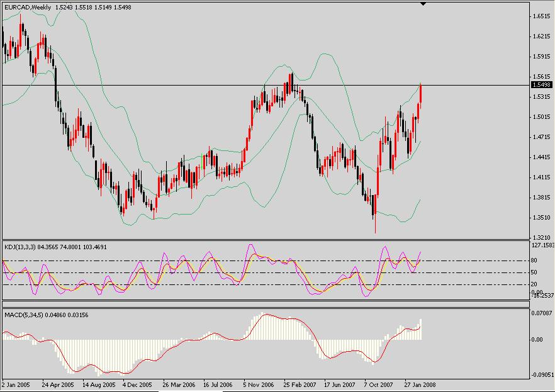This screenshot has width=555, height=392.
Task: Click the 1.3210 price axis label
Action: pyautogui.click(x=542, y=238)
